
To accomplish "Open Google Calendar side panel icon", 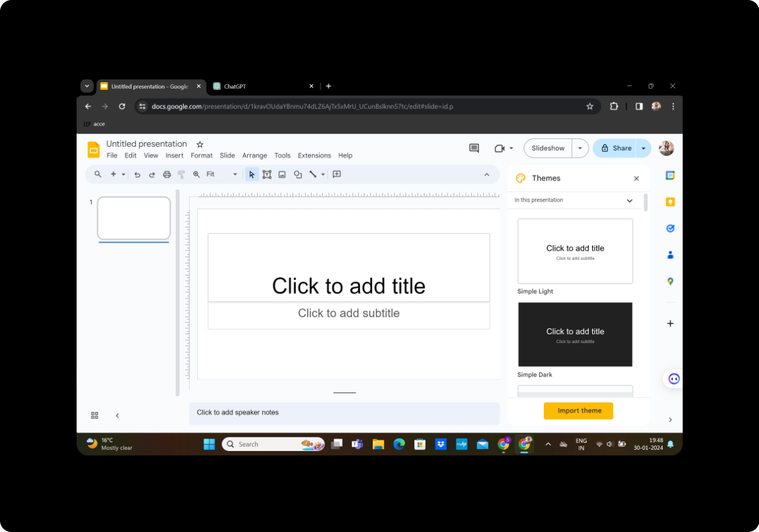I will (x=670, y=175).
